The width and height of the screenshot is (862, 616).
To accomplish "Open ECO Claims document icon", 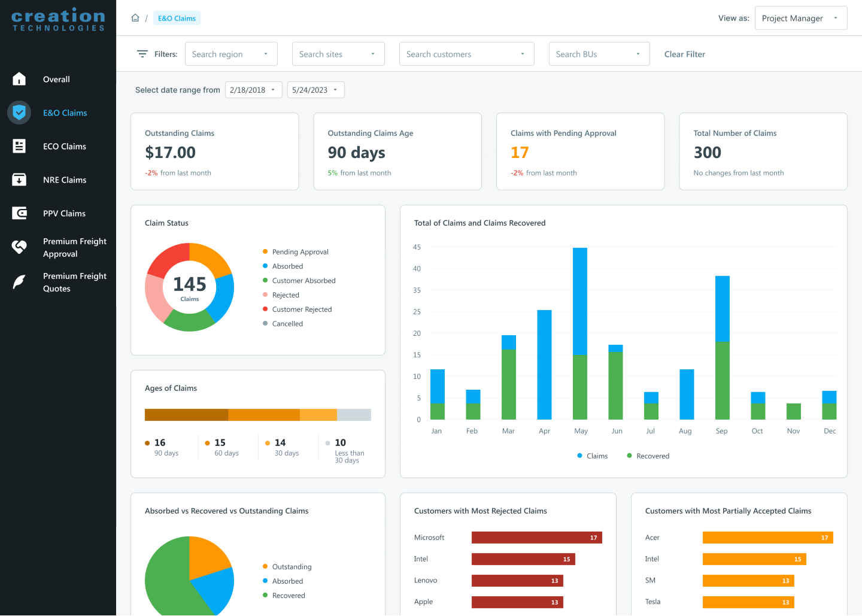I will (19, 146).
